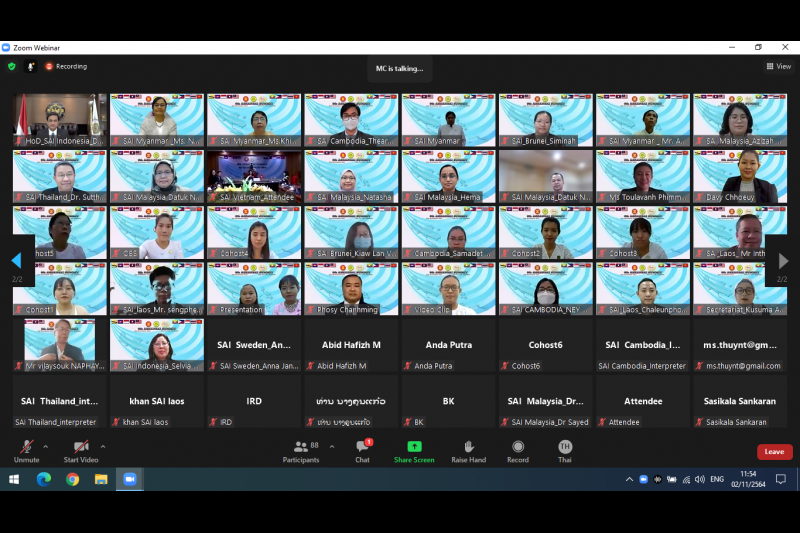Click the green encryption shield icon
Image resolution: width=800 pixels, height=533 pixels.
pos(12,67)
